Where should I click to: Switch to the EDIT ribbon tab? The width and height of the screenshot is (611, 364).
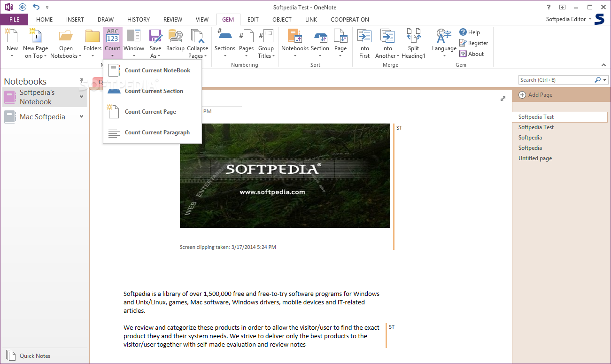point(253,20)
